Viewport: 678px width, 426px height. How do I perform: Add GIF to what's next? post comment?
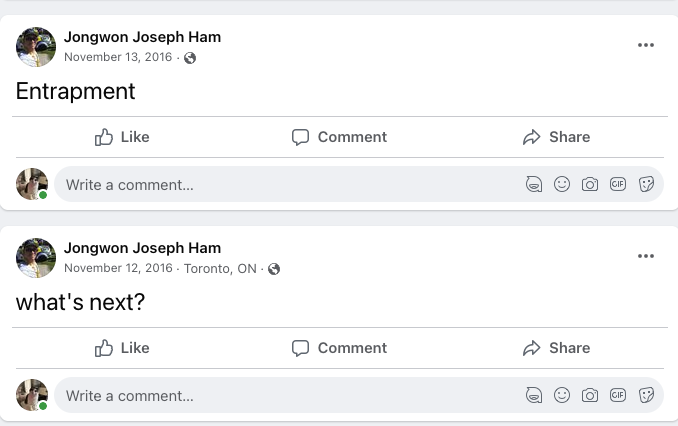tap(618, 395)
